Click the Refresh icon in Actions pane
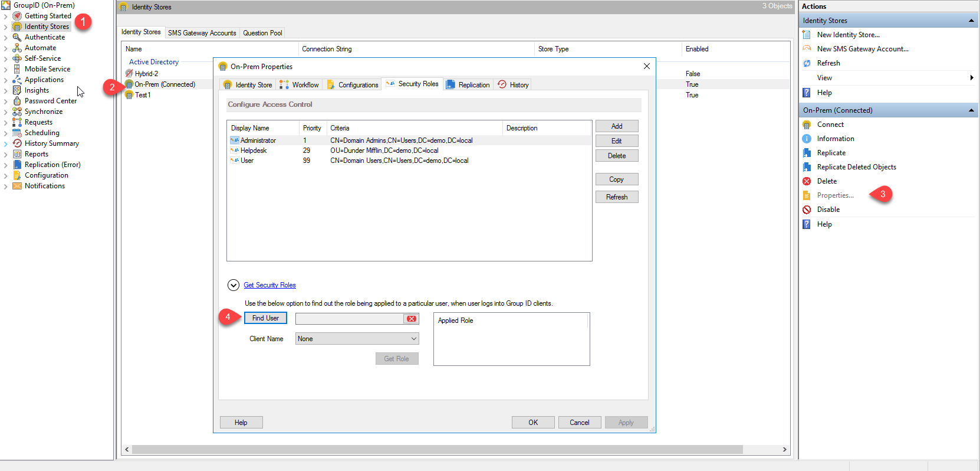Image resolution: width=980 pixels, height=471 pixels. coord(807,63)
